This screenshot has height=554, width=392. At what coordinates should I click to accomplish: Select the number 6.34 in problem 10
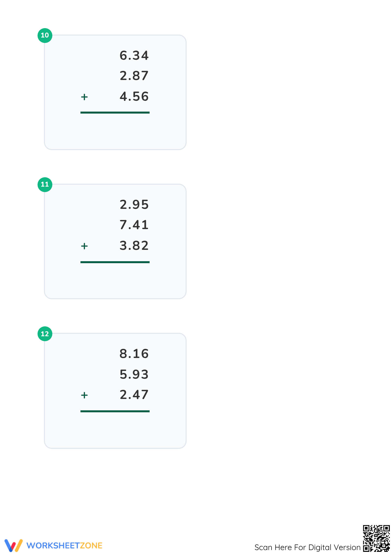[134, 56]
